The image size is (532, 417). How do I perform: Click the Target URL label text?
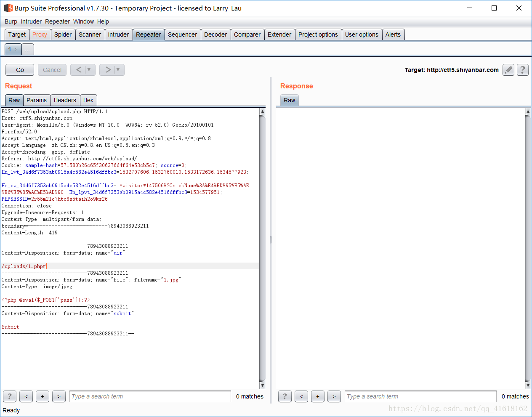coord(452,70)
